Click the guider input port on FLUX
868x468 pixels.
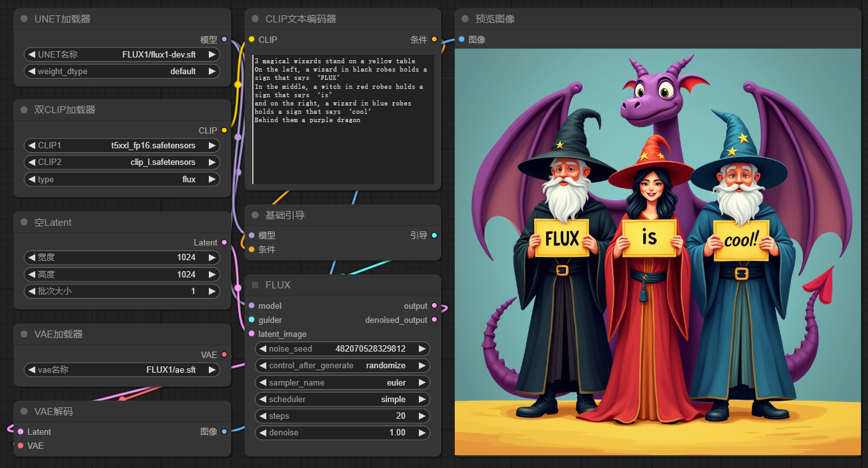pyautogui.click(x=252, y=320)
